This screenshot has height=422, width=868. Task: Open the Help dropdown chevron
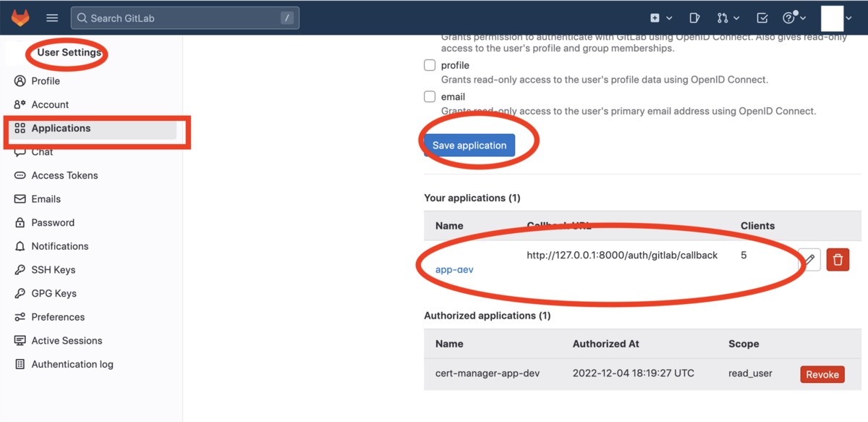pyautogui.click(x=803, y=17)
